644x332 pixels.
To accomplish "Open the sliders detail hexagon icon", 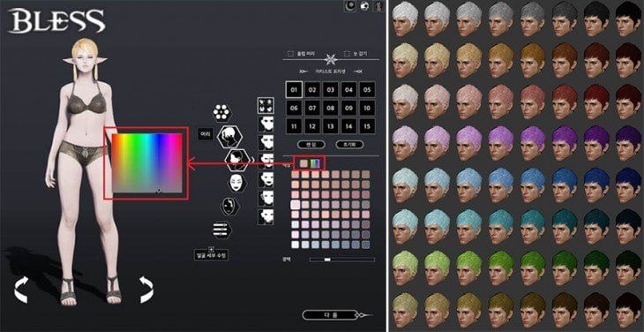I will tap(221, 230).
